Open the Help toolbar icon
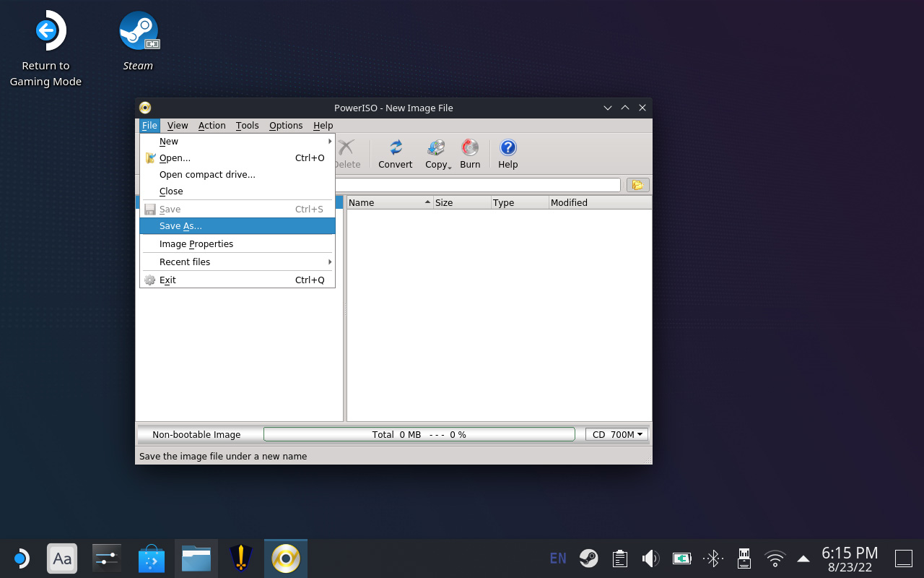 click(508, 154)
